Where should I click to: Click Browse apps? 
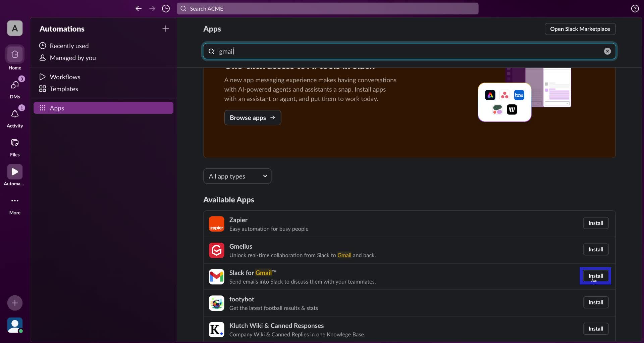pyautogui.click(x=253, y=117)
